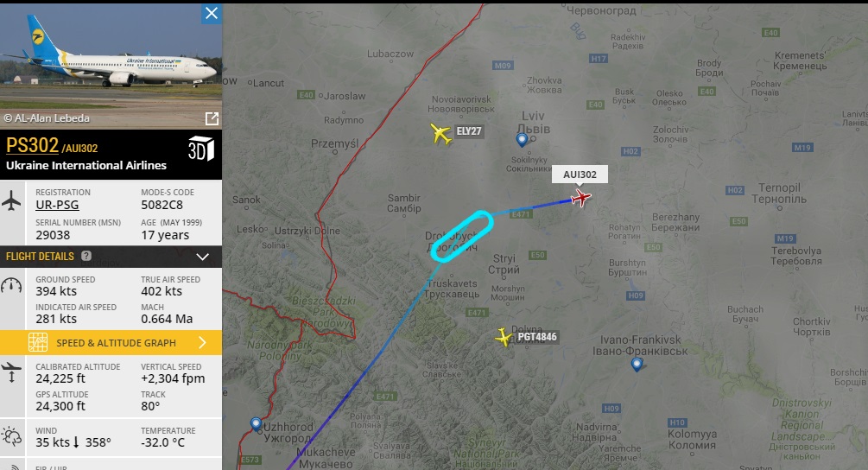The width and height of the screenshot is (868, 470).
Task: Open the Flight Details help icon
Action: tap(86, 256)
